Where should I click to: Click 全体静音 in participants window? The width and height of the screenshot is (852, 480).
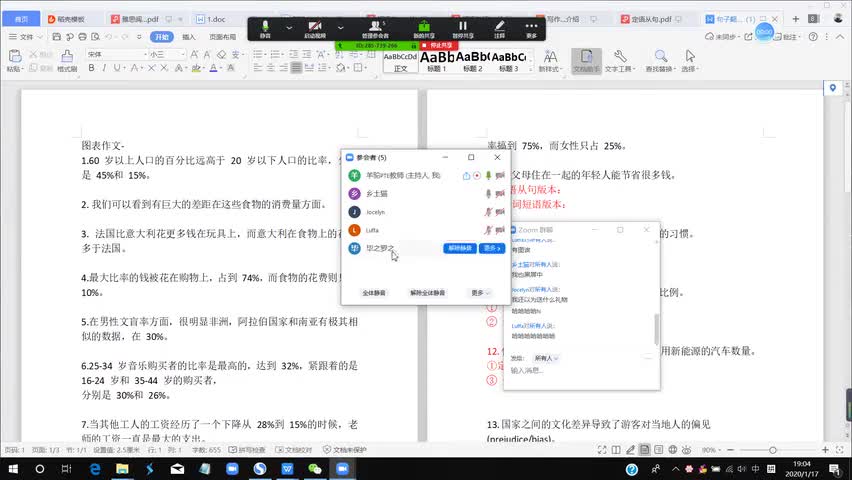(x=374, y=292)
